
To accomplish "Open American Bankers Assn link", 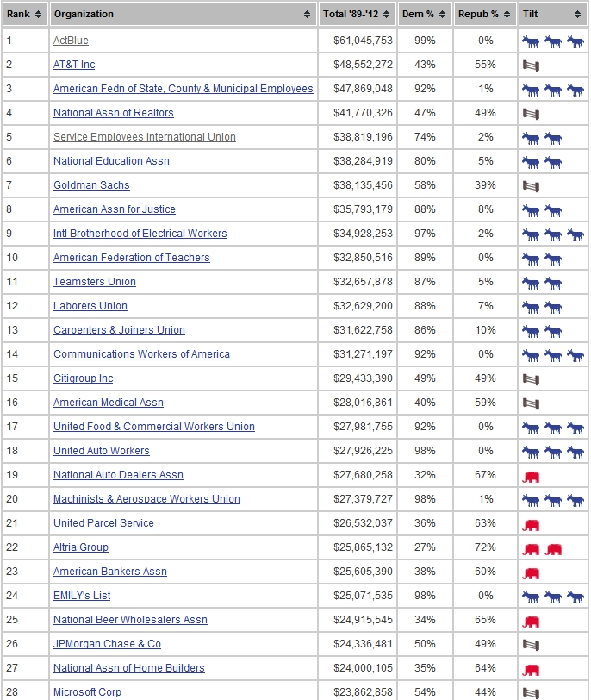I will (110, 571).
